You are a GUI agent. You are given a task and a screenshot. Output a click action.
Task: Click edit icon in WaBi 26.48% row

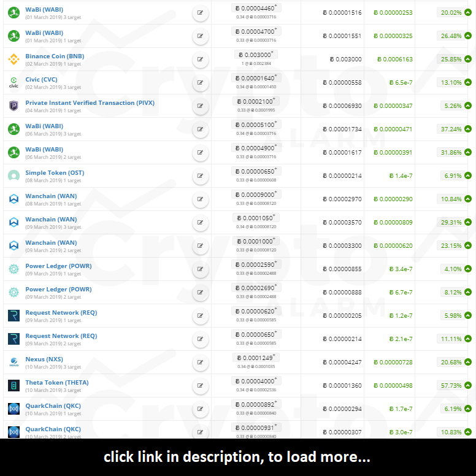201,36
